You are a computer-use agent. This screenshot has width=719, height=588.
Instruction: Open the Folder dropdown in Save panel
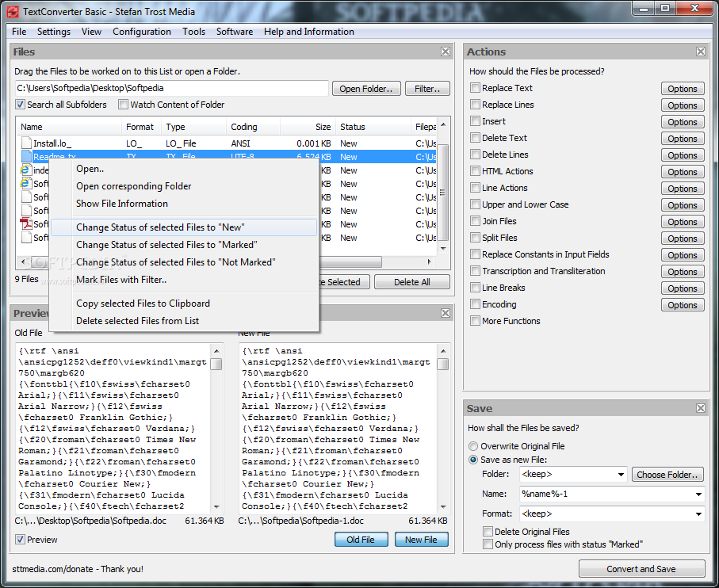coord(621,475)
